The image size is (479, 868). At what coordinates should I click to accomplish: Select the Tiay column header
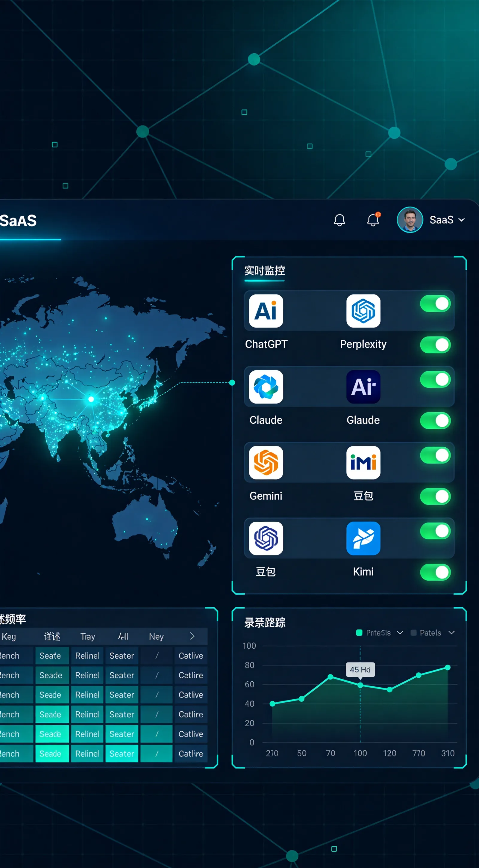[88, 636]
